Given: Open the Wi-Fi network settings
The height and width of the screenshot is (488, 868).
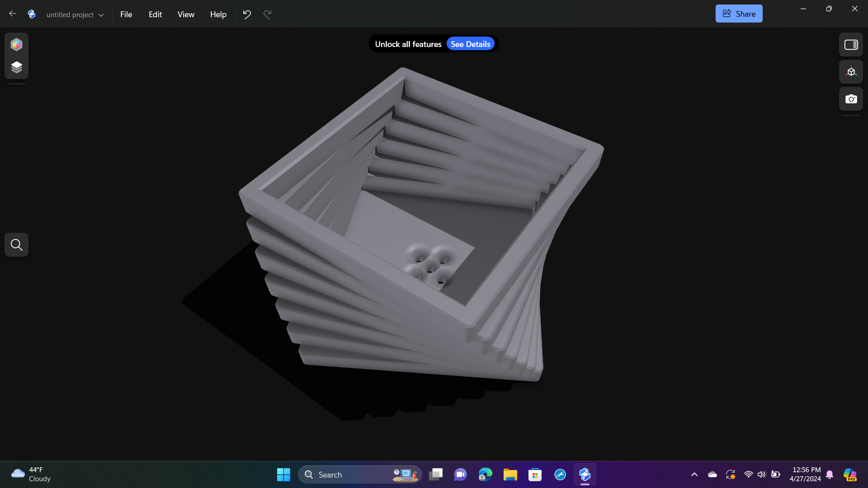Looking at the screenshot, I should [x=748, y=474].
